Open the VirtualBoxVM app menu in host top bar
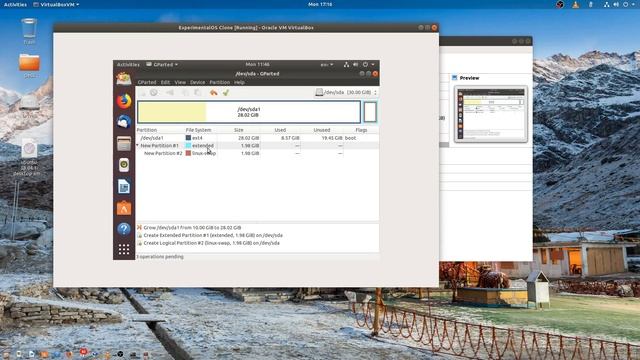640x360 pixels. click(56, 4)
